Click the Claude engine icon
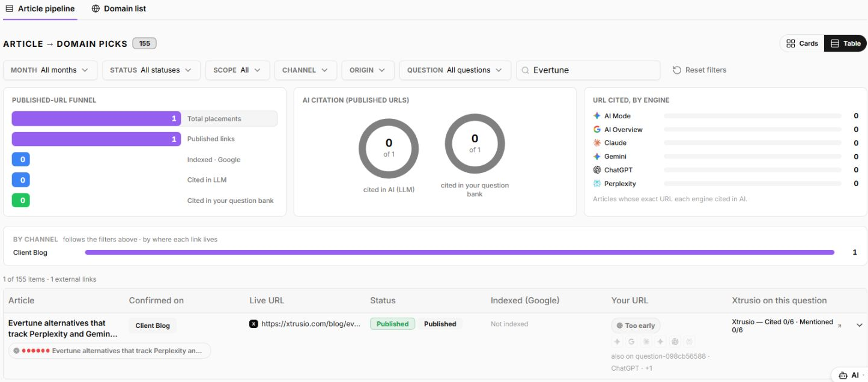Viewport: 868px width, 382px height. (x=596, y=143)
